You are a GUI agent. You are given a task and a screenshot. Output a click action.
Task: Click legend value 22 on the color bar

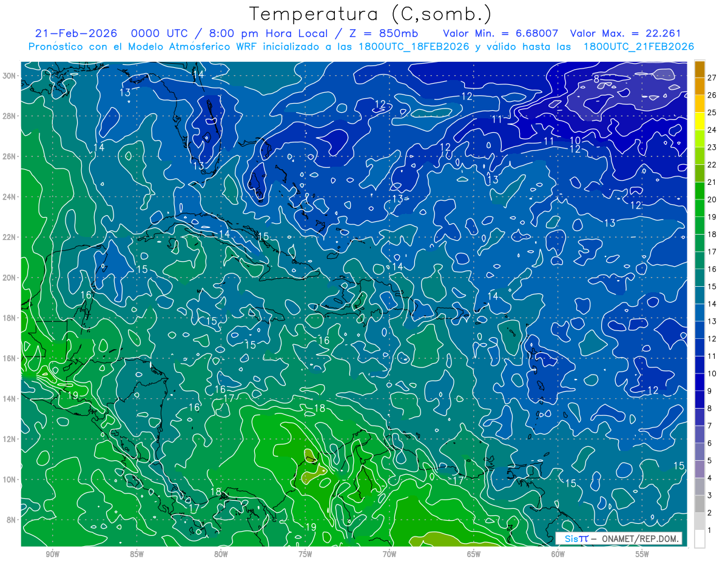click(x=712, y=164)
